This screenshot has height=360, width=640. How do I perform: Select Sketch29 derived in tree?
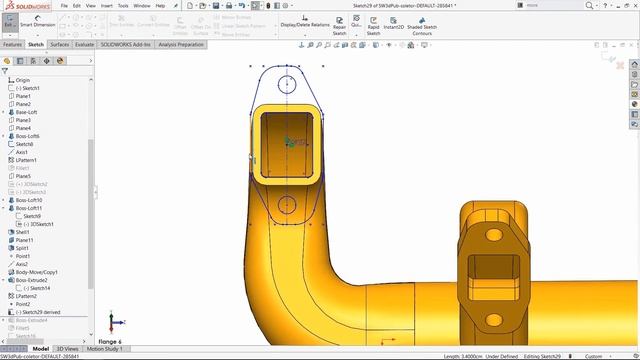click(x=34, y=312)
